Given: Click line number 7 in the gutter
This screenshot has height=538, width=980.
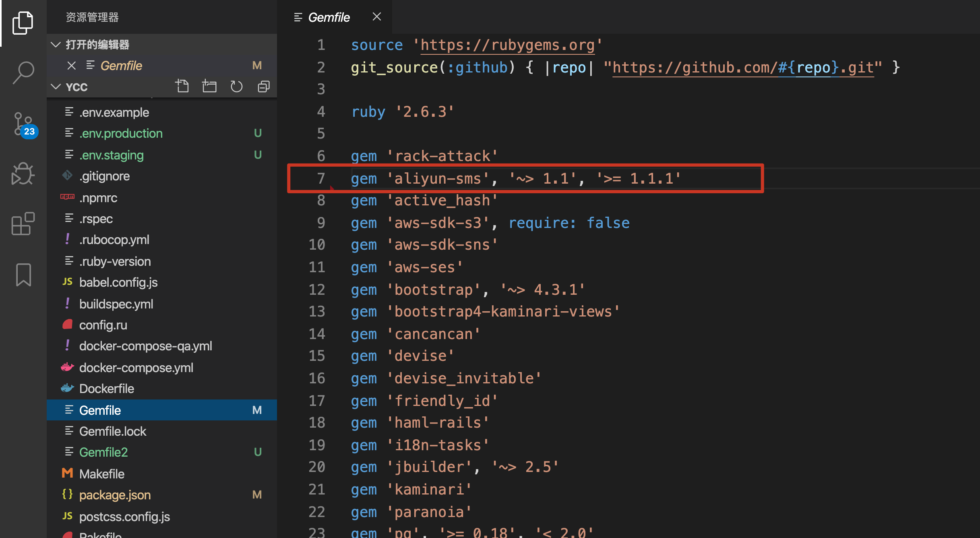Looking at the screenshot, I should 320,178.
